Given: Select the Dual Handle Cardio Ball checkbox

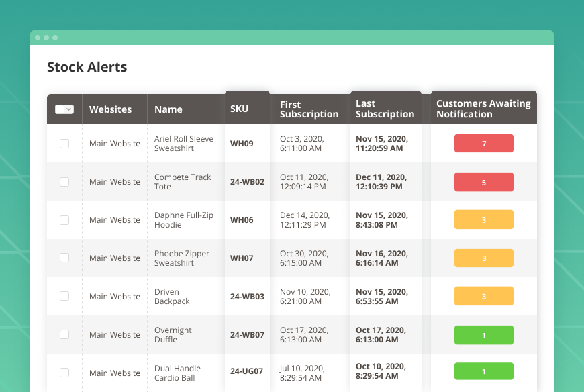Looking at the screenshot, I should 64,373.
